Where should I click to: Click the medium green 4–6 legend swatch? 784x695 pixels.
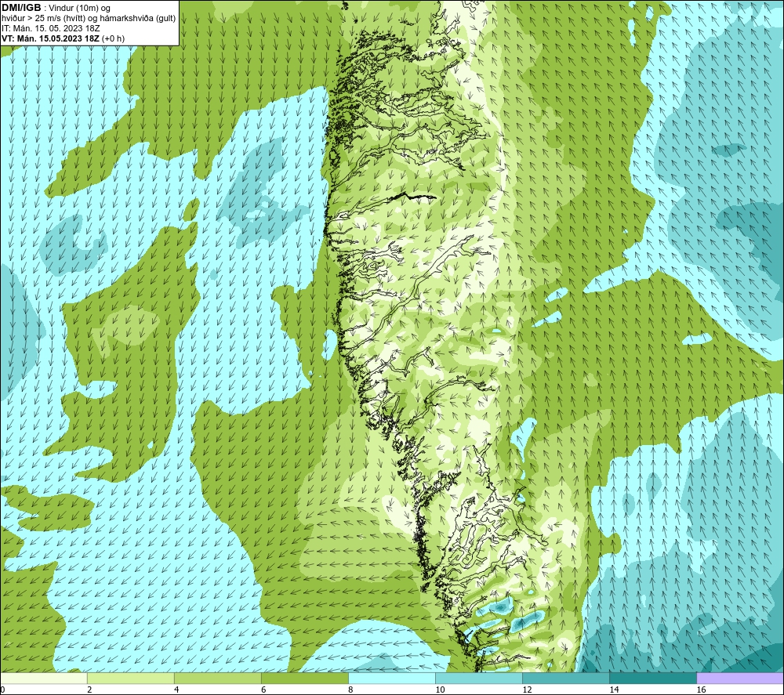(x=217, y=678)
